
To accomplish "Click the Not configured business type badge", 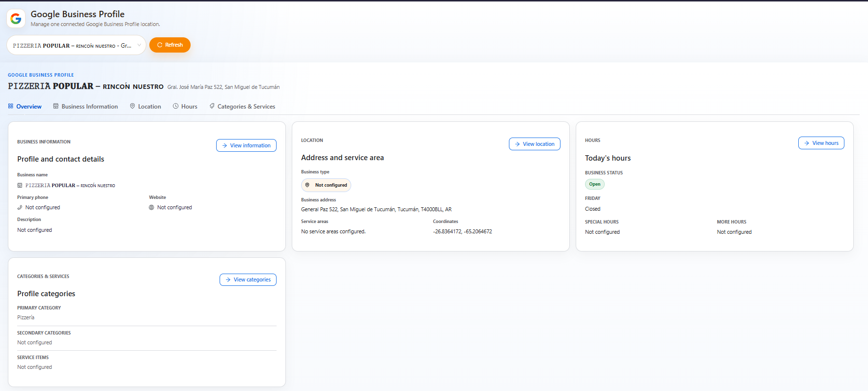I will [x=326, y=185].
